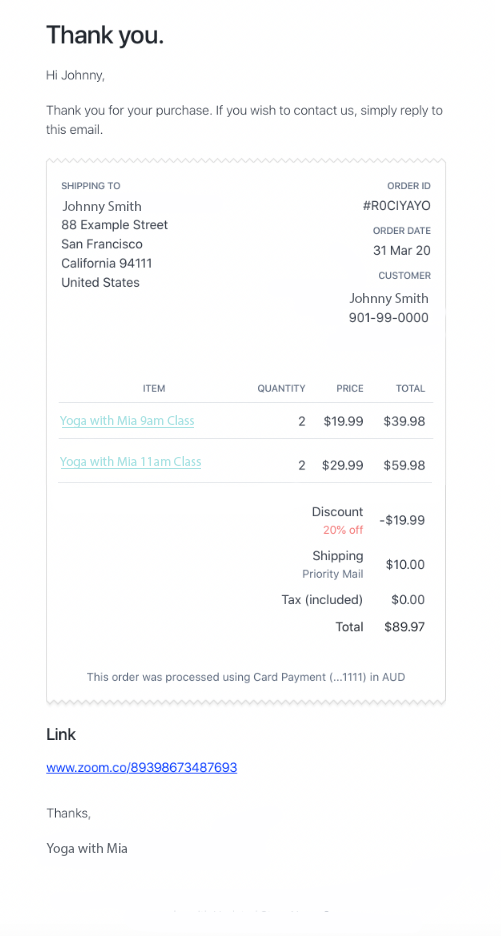Click the order date 31 Mar 20
Viewport: 501px width, 936px height.
pos(401,251)
